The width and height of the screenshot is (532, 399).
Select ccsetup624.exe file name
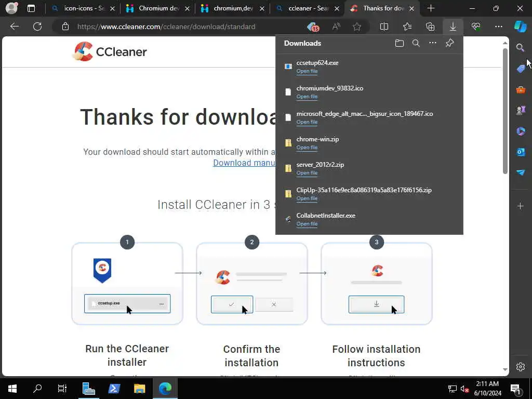317,63
